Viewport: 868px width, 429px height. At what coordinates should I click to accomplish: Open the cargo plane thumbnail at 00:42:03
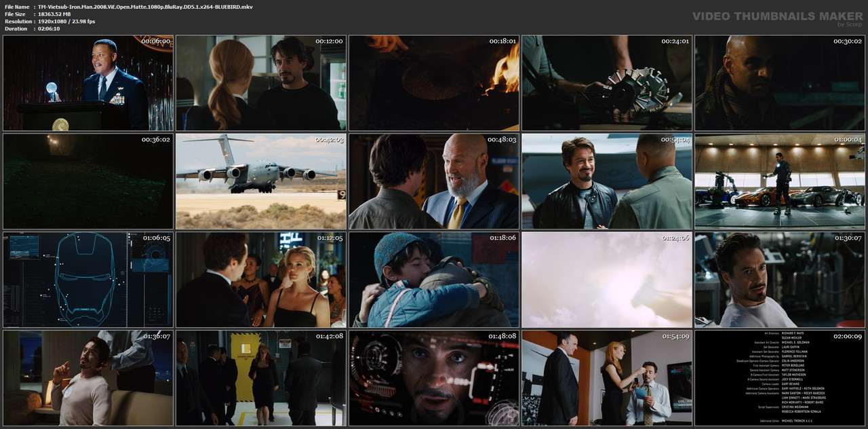261,181
